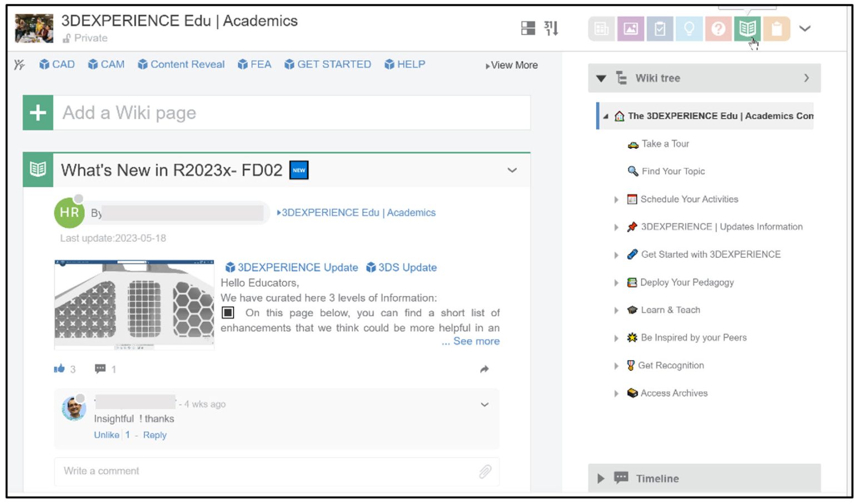The height and width of the screenshot is (504, 854).
Task: Click the sort-by-date icon
Action: point(550,28)
